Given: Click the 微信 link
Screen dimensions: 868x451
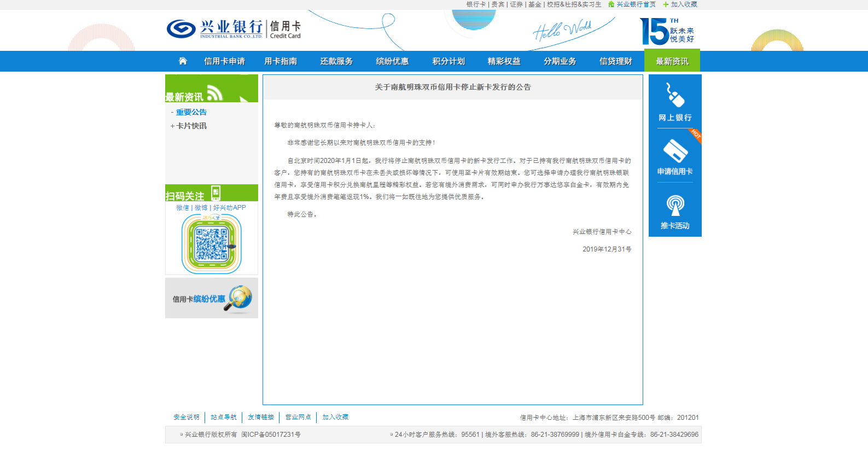Looking at the screenshot, I should (183, 208).
